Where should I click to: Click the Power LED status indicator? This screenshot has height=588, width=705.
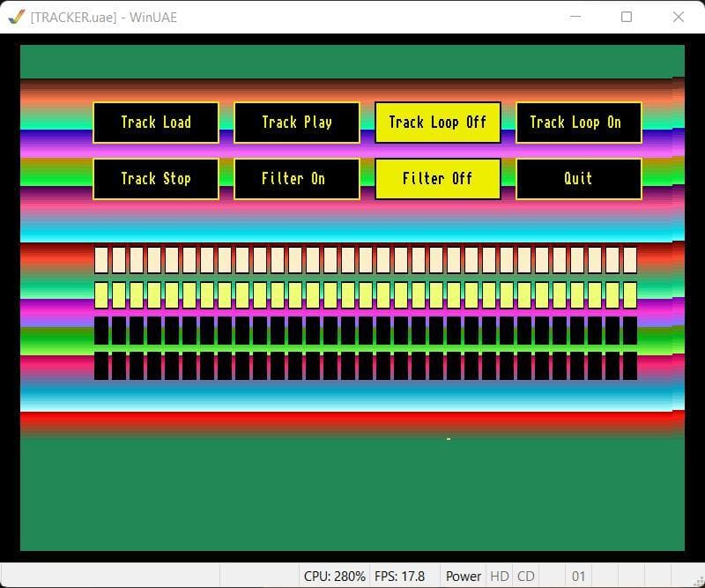pyautogui.click(x=464, y=577)
